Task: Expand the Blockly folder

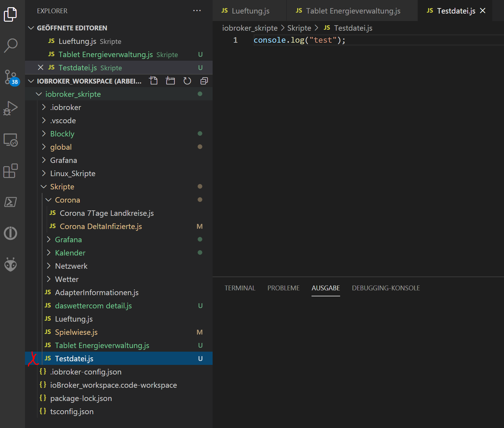Action: 44,134
